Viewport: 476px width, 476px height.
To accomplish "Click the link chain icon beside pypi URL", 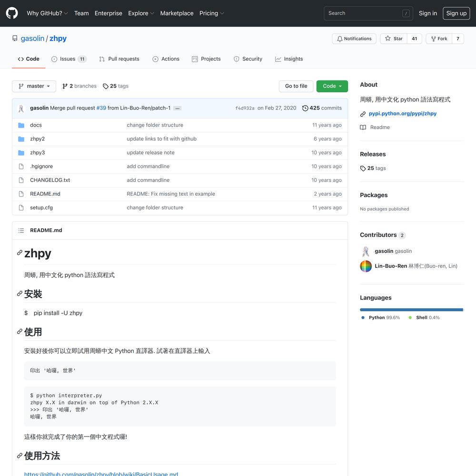I will pyautogui.click(x=363, y=114).
